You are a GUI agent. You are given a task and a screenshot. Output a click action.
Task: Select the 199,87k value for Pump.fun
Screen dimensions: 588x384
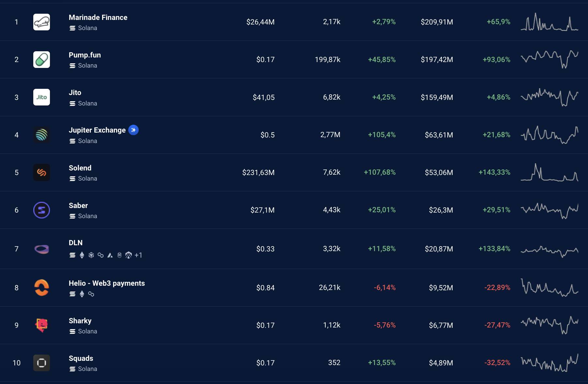pos(328,59)
